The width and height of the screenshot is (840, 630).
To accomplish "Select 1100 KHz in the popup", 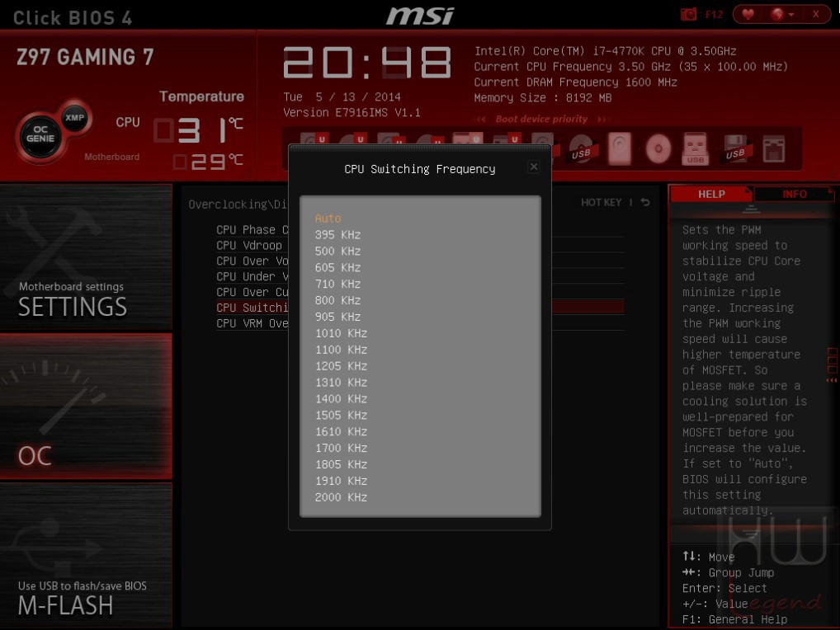I will 342,350.
